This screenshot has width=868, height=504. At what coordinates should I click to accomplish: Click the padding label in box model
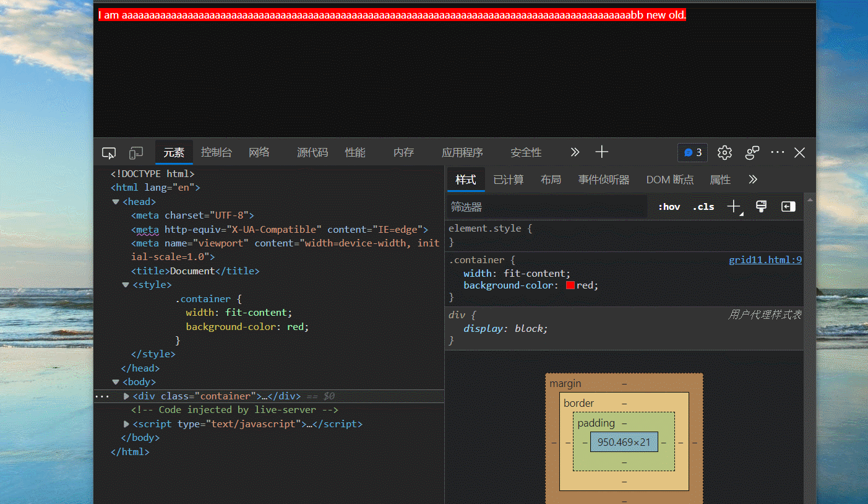pyautogui.click(x=596, y=424)
